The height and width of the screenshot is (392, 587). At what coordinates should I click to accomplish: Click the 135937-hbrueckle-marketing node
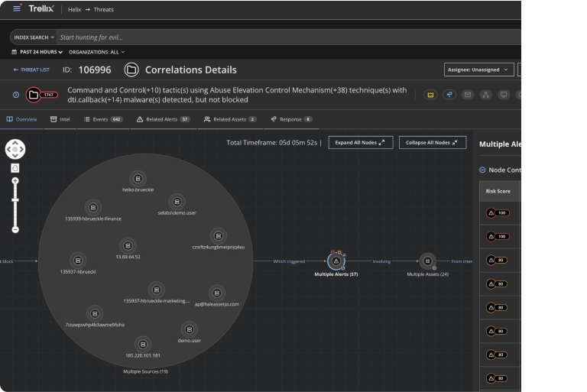pos(157,290)
